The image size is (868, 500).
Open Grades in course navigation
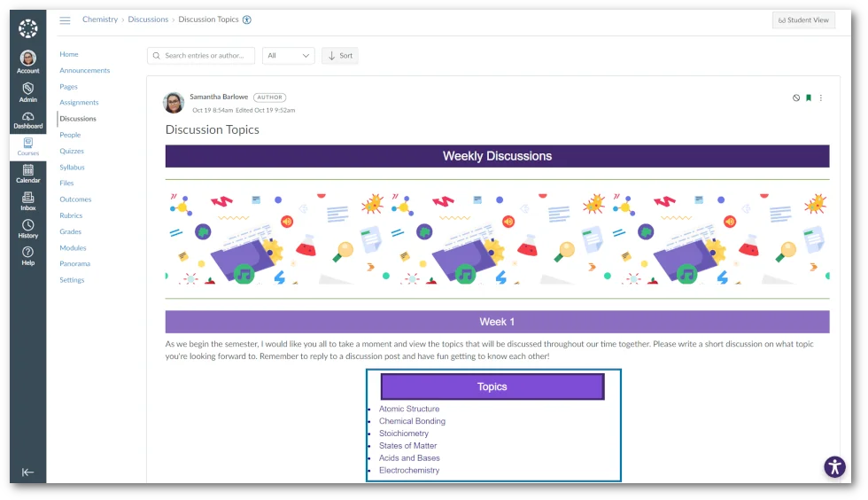[x=70, y=231]
